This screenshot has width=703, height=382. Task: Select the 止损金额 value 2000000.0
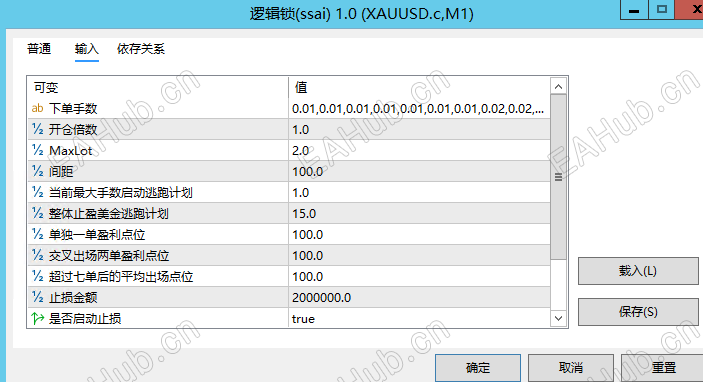click(419, 297)
